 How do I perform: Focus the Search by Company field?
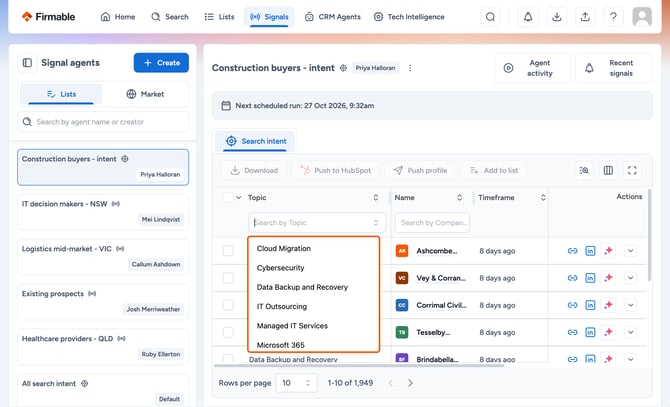432,223
